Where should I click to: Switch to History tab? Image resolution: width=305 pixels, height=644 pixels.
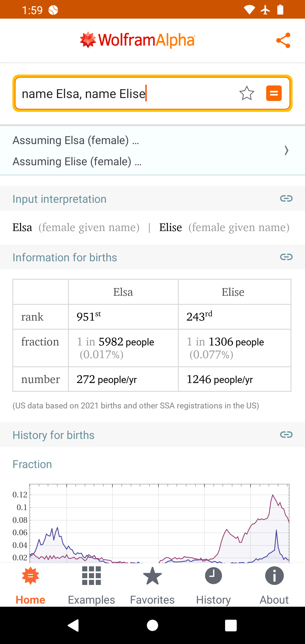click(x=213, y=586)
